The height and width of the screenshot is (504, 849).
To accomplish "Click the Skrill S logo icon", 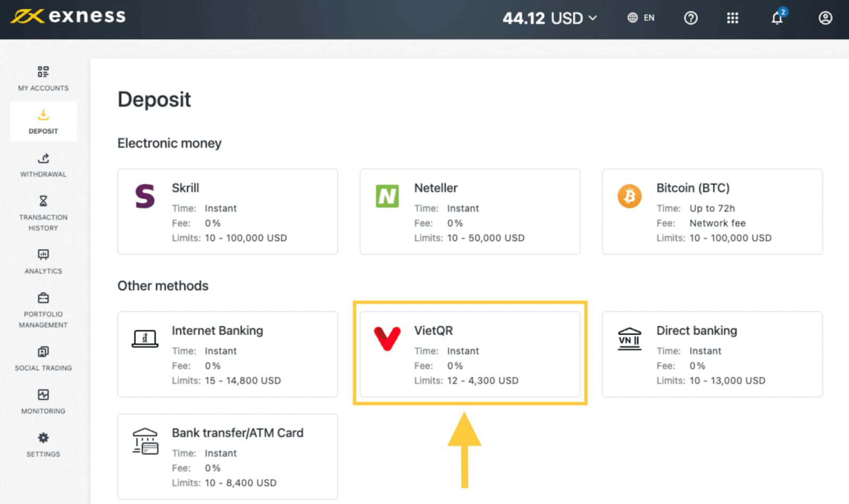I will [145, 196].
